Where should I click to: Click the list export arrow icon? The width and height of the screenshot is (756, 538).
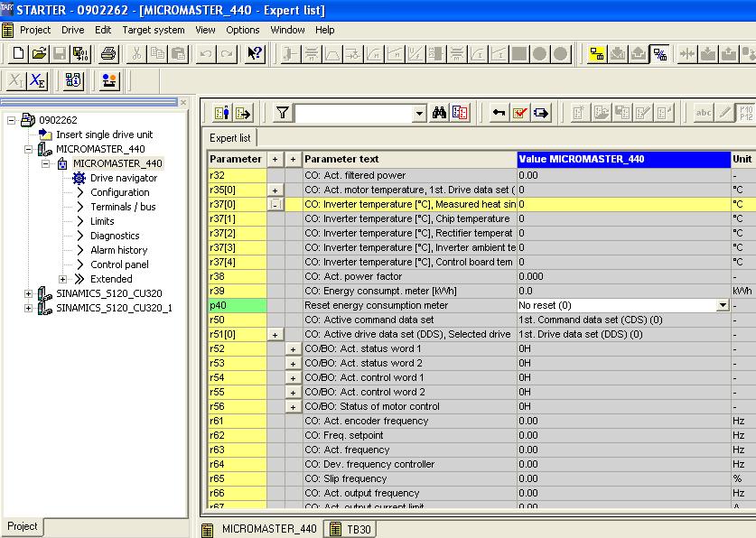coord(244,113)
